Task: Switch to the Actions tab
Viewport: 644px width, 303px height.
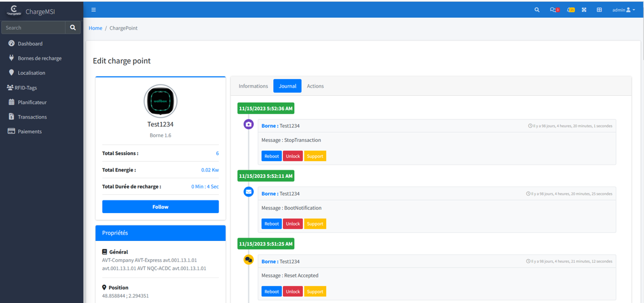Action: (315, 86)
